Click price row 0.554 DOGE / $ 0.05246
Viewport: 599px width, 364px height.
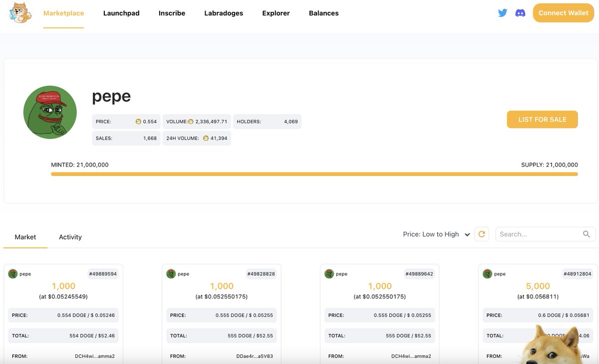click(63, 315)
